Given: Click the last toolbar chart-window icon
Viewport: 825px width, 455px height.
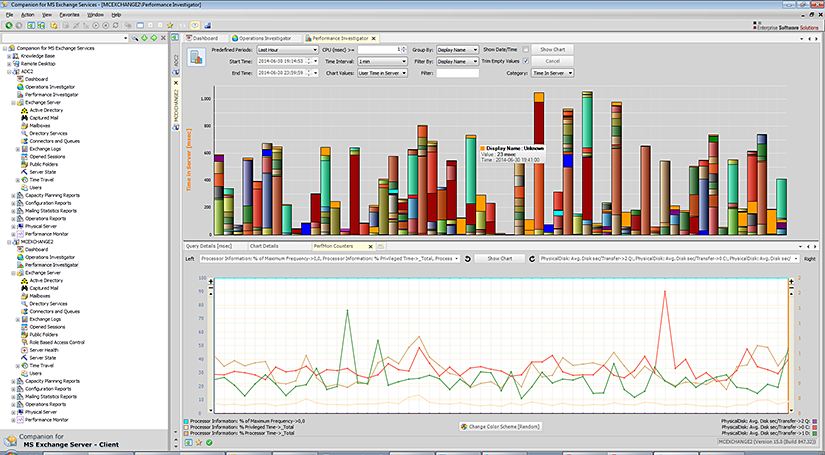Looking at the screenshot, I should coord(207,25).
